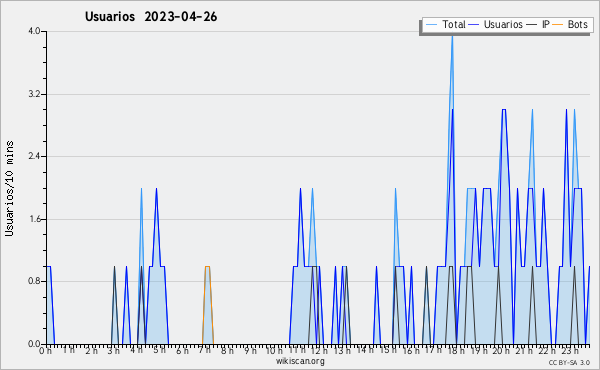The image size is (600, 370).
Task: Click the orange Bots legend line
Action: click(x=558, y=25)
